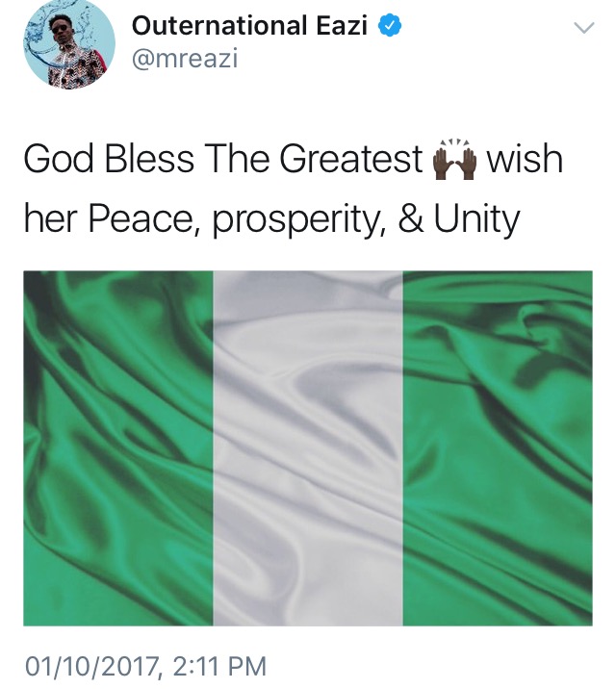Click the tweet text "God Bless The Greatest"

(x=223, y=159)
